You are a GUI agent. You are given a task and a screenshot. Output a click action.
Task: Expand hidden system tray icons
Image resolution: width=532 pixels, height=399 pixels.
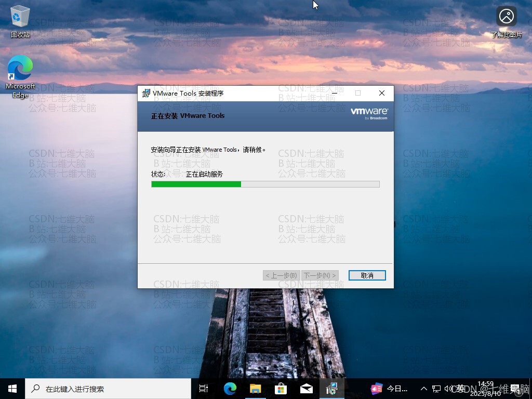click(424, 389)
